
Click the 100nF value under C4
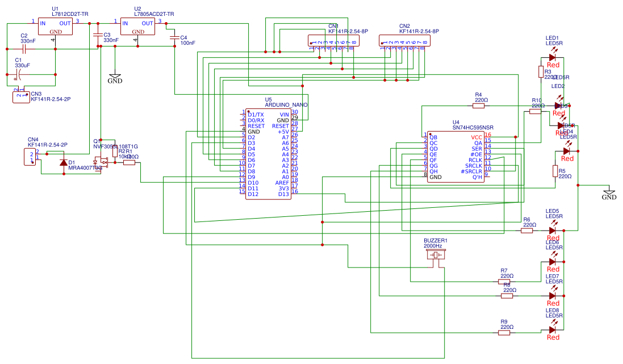click(x=188, y=43)
